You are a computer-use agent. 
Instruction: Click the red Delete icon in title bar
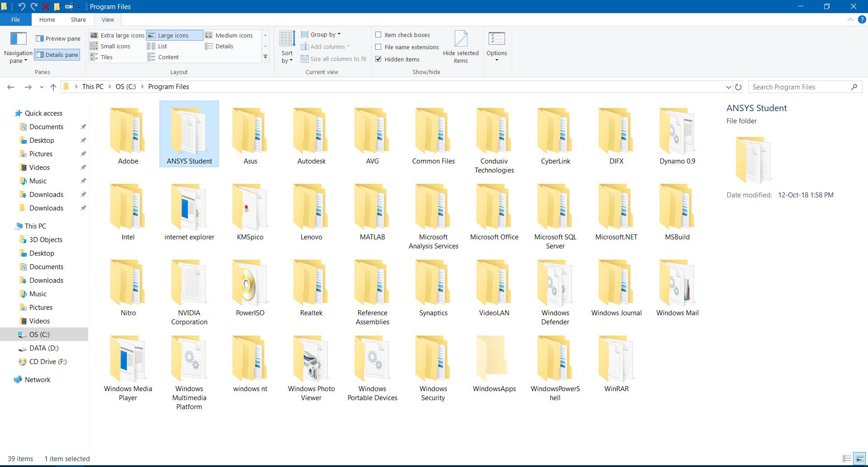[x=46, y=6]
